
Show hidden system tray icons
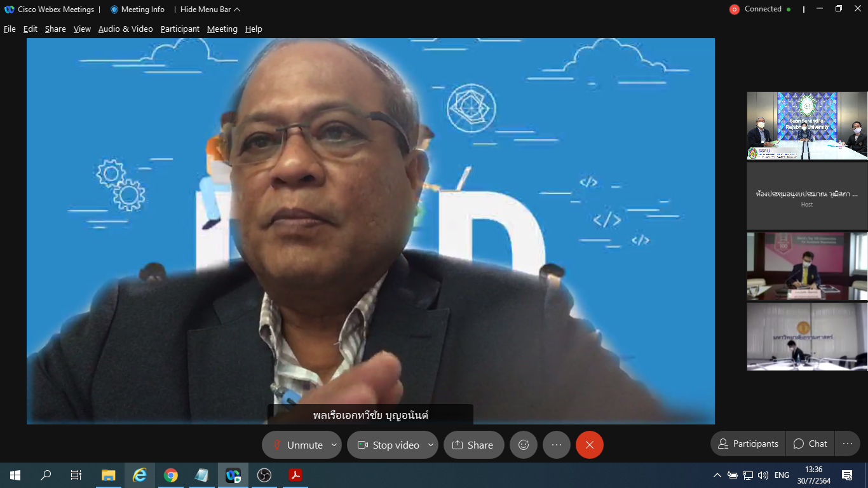717,475
